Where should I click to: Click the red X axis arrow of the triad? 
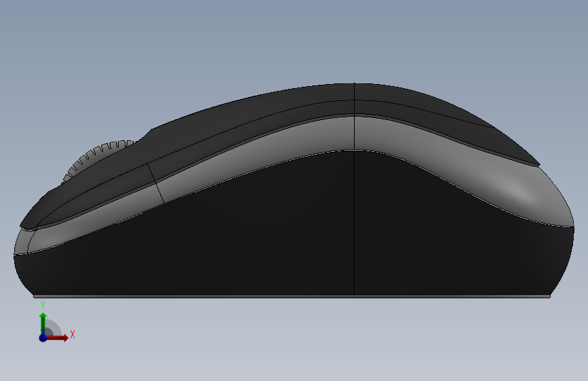[58, 338]
